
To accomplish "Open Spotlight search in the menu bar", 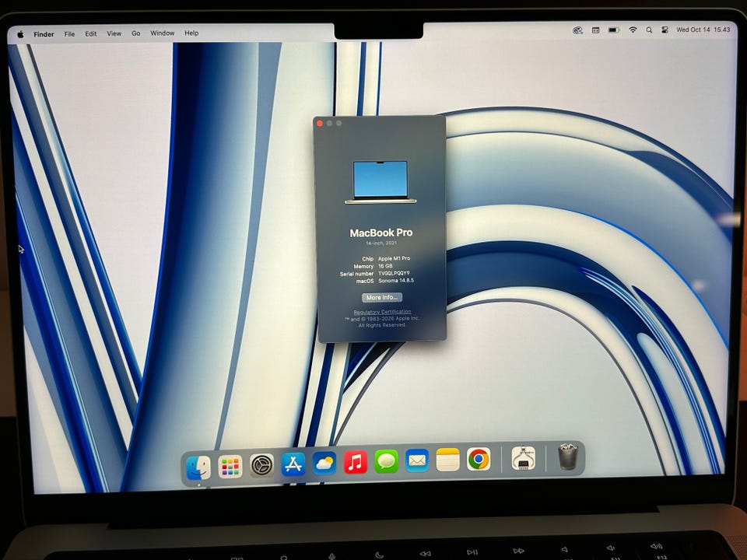I will pos(649,30).
